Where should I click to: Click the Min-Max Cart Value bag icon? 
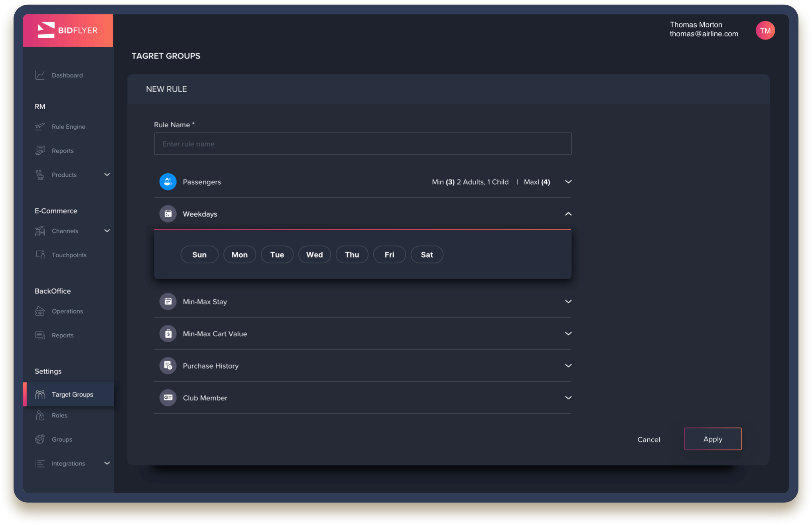pyautogui.click(x=168, y=334)
